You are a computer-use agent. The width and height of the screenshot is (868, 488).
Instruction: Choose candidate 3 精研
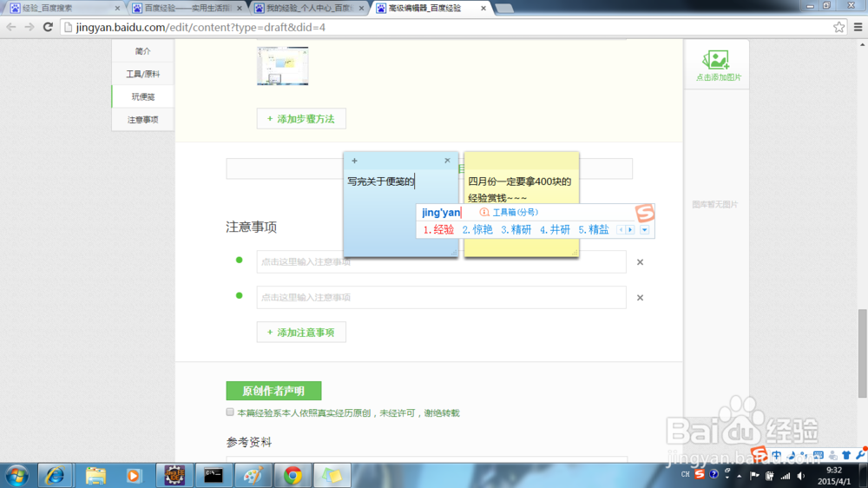coord(516,229)
